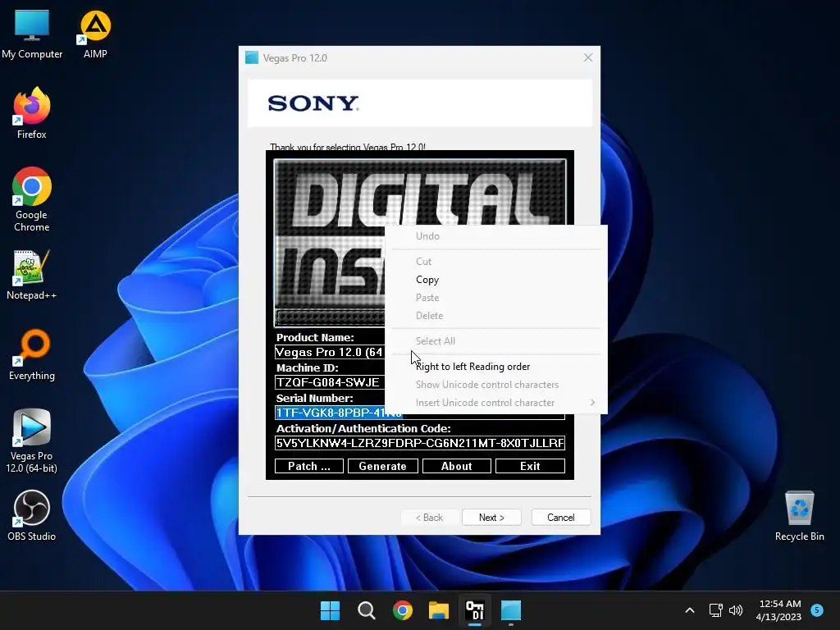The width and height of the screenshot is (840, 630).
Task: Click the Product Name field
Action: pos(330,352)
